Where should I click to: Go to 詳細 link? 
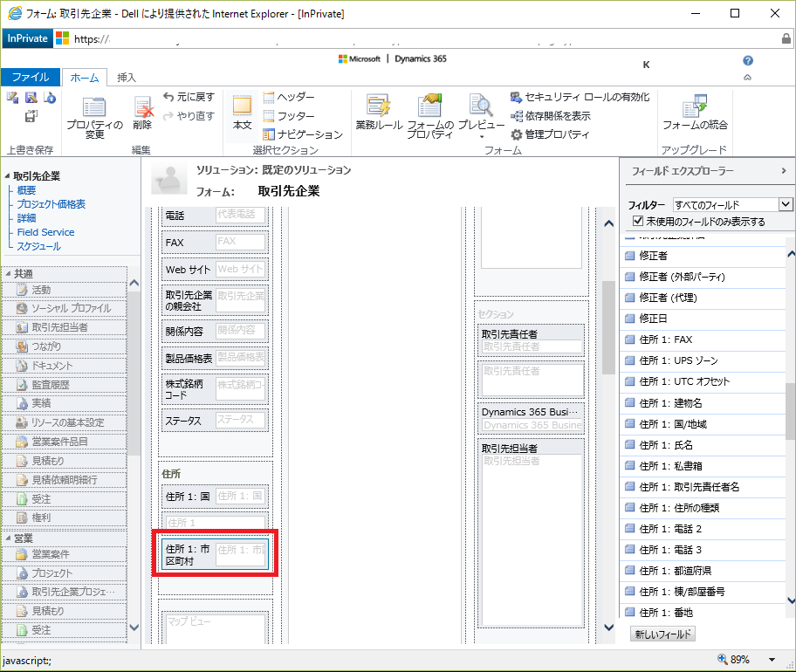click(x=26, y=218)
